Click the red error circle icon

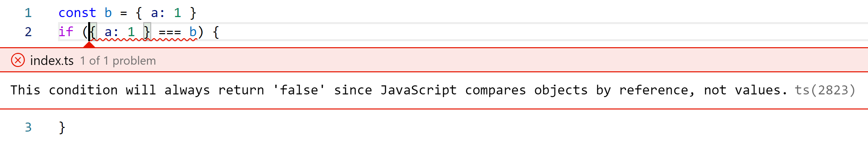pos(18,61)
